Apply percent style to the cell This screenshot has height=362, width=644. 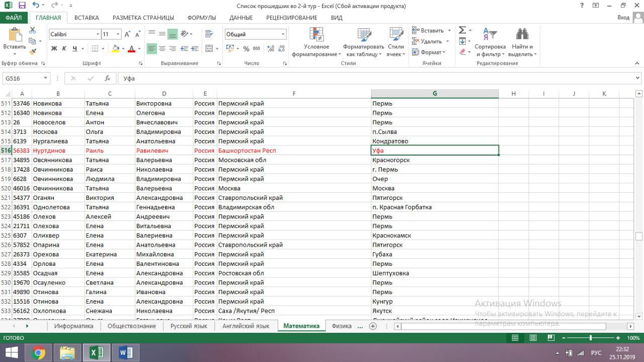(x=246, y=49)
